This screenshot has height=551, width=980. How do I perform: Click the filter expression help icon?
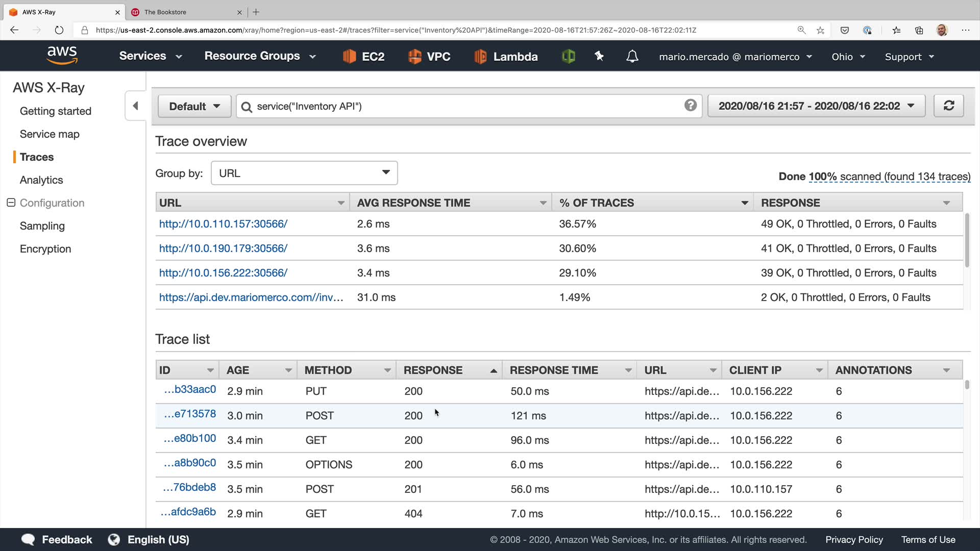click(690, 105)
